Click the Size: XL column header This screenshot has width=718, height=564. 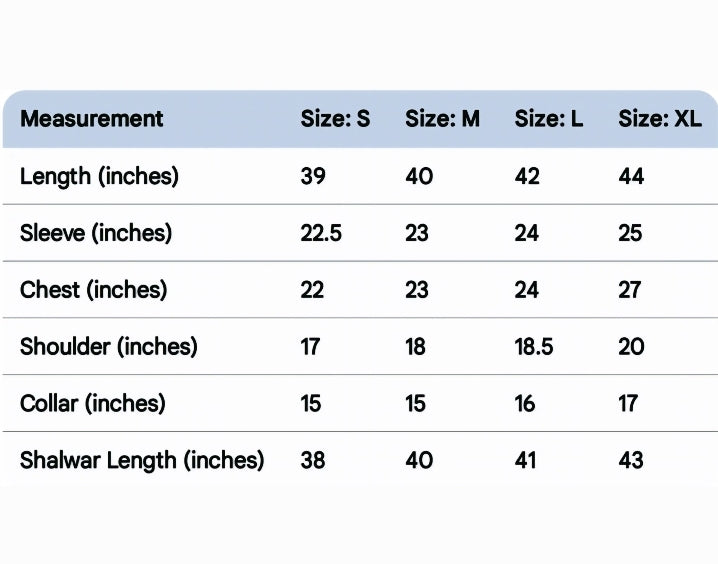[x=660, y=119]
